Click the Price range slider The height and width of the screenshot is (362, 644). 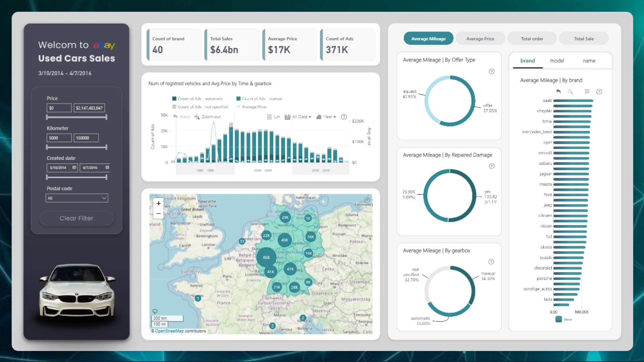point(77,117)
